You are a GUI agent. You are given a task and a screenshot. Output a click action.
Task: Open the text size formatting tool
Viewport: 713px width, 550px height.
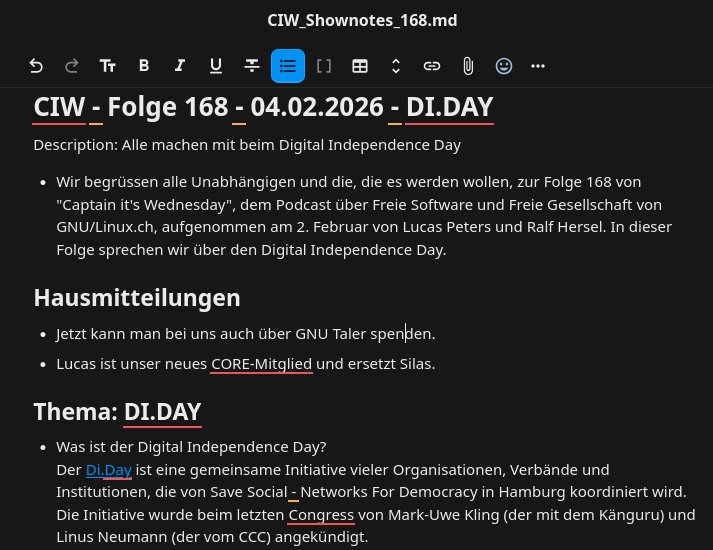[108, 66]
